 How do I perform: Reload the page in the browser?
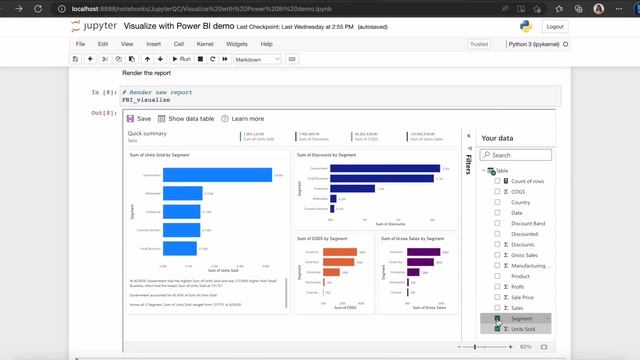(38, 9)
